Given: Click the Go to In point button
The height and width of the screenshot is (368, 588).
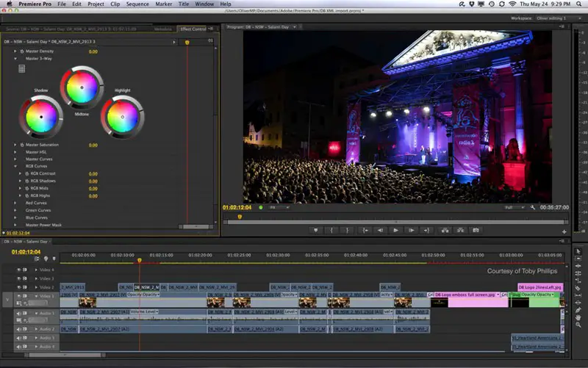Looking at the screenshot, I should coord(365,230).
